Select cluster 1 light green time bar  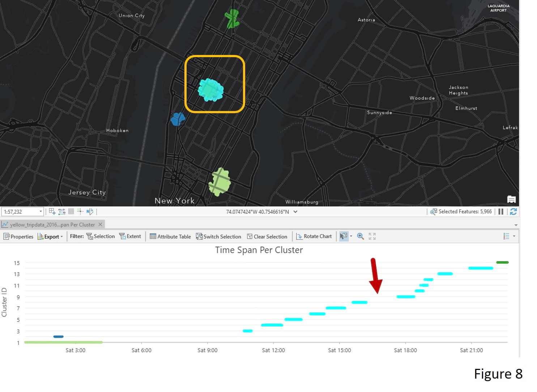(63, 342)
